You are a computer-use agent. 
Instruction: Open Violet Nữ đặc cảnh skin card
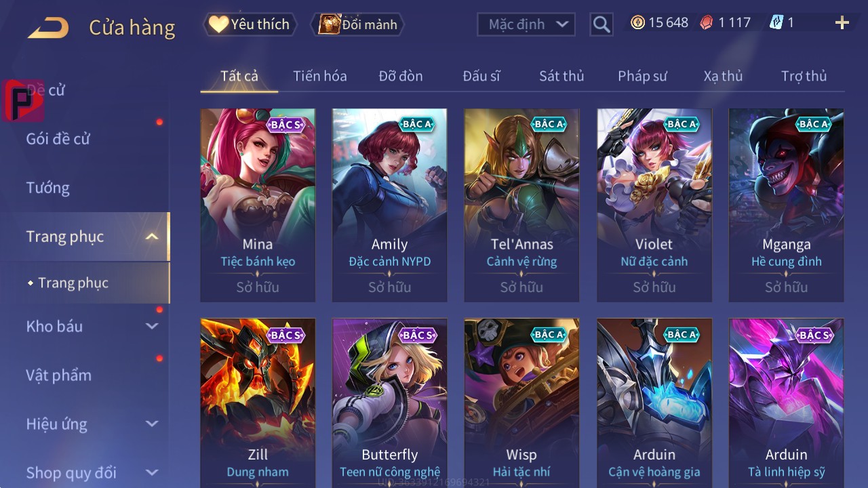pos(654,205)
